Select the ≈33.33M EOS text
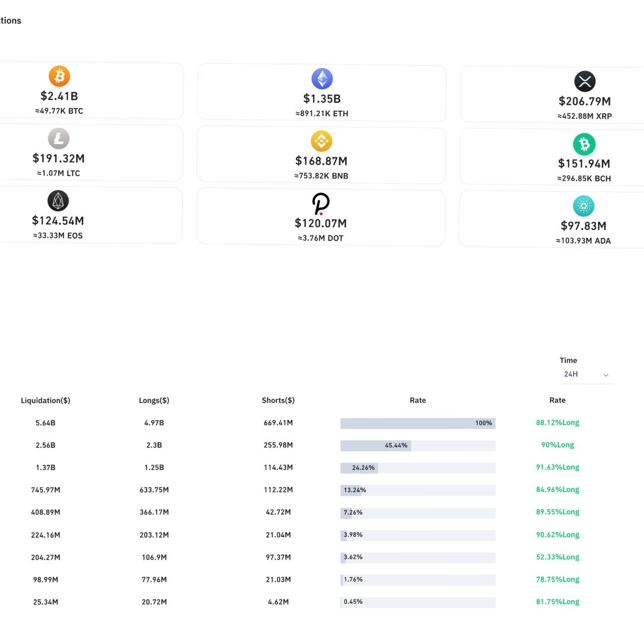The width and height of the screenshot is (644, 644). point(58,235)
